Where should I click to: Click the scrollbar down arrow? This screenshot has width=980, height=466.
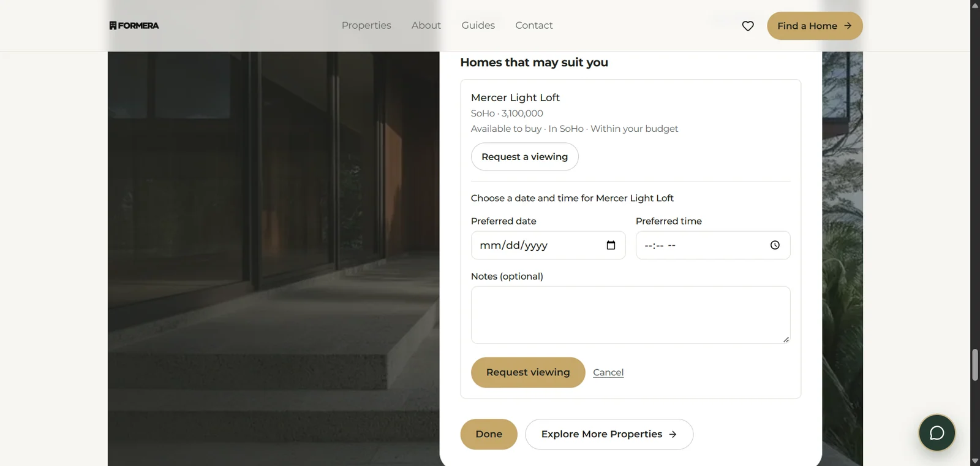point(975,461)
